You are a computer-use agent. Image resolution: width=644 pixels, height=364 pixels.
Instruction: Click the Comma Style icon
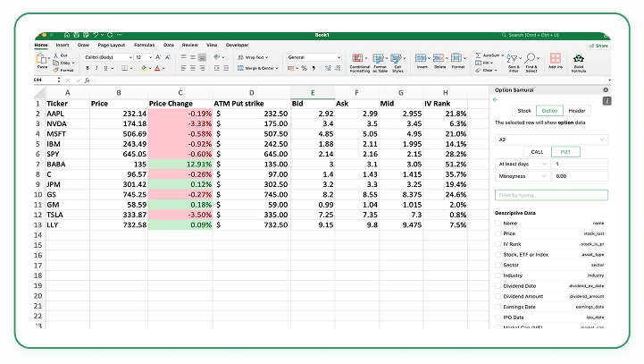314,68
